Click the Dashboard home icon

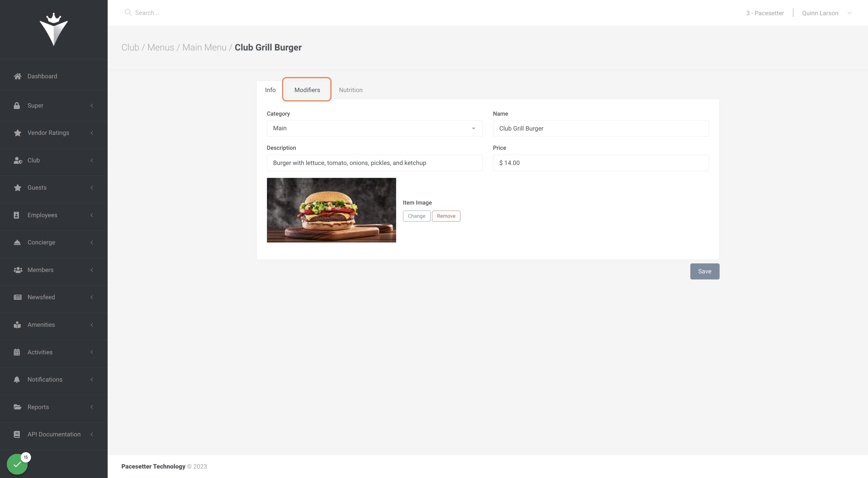pos(18,76)
